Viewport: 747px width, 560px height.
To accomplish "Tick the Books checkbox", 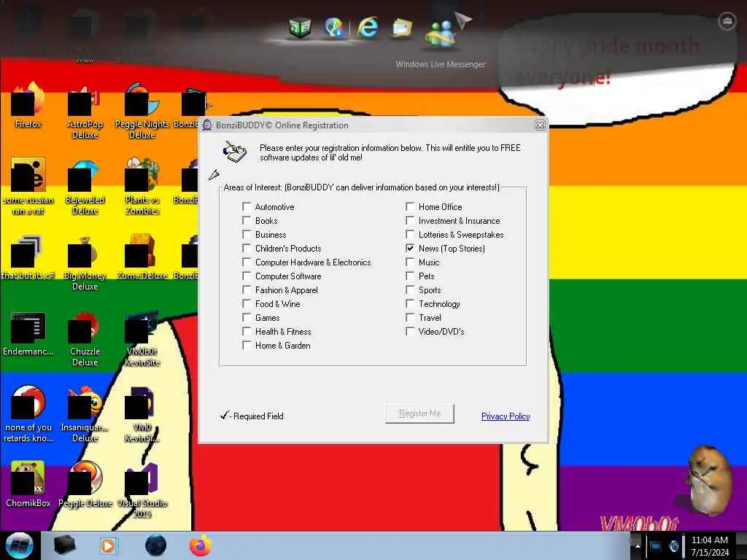I will pyautogui.click(x=247, y=220).
